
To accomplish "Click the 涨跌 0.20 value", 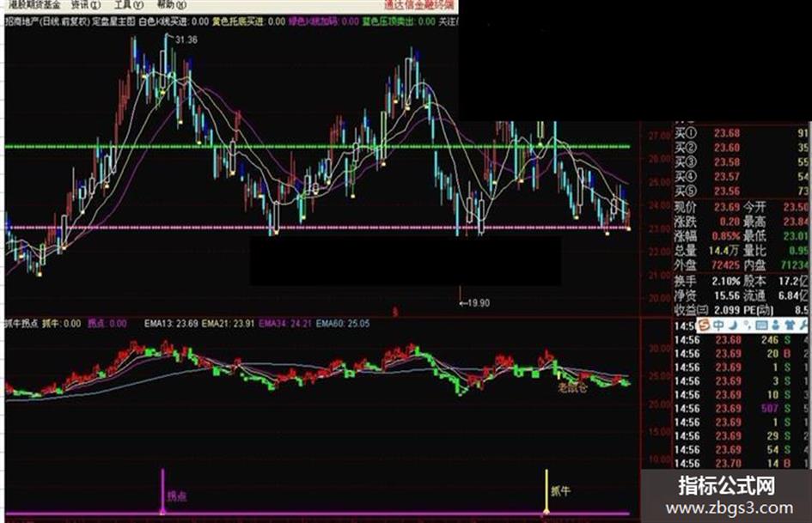I will click(x=730, y=222).
